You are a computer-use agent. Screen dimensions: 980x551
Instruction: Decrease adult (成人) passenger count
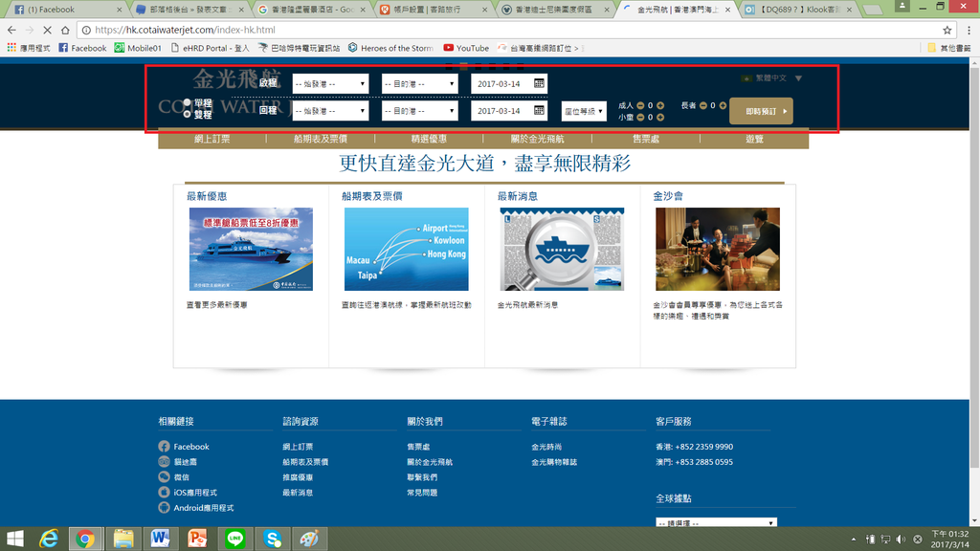(x=640, y=105)
